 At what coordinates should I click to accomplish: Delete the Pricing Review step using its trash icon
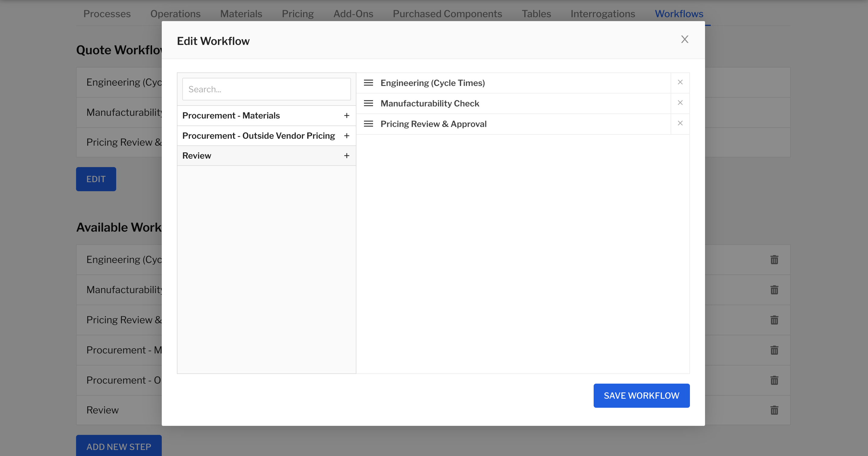774,320
